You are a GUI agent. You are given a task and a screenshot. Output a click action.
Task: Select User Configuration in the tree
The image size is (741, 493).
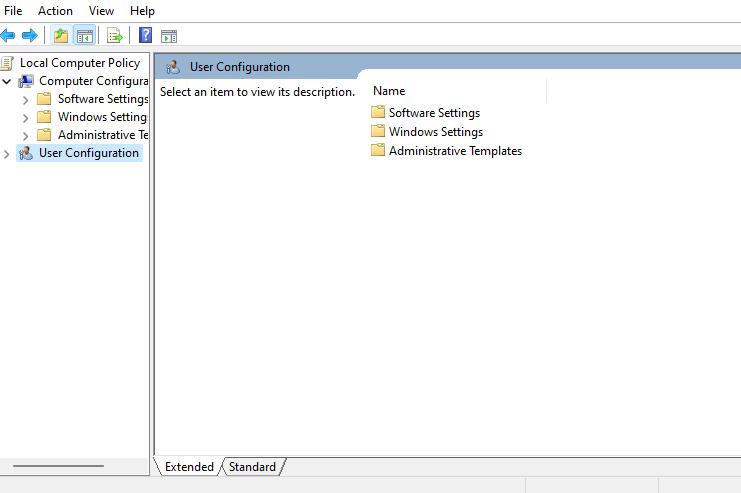[89, 153]
